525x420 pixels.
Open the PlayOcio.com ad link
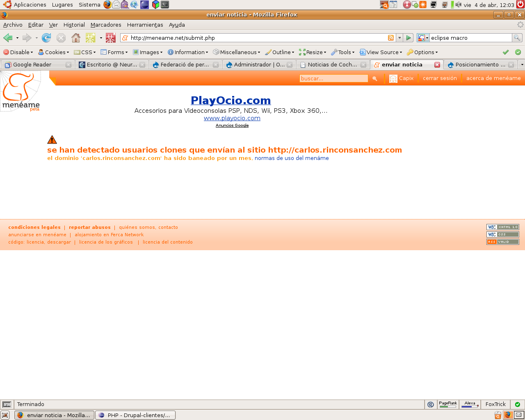(x=231, y=100)
